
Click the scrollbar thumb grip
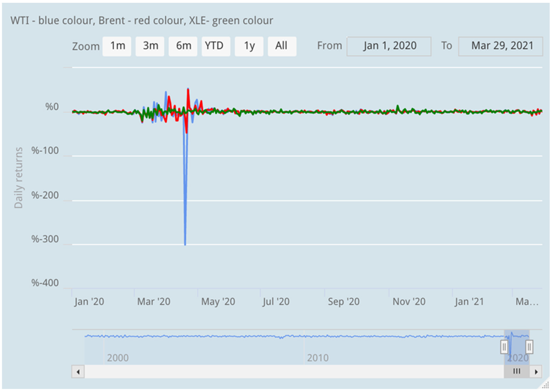coord(517,371)
